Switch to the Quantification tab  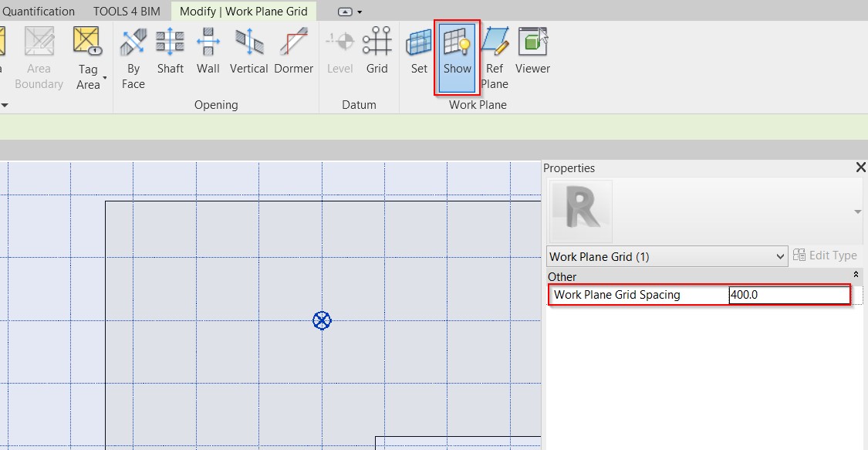39,12
